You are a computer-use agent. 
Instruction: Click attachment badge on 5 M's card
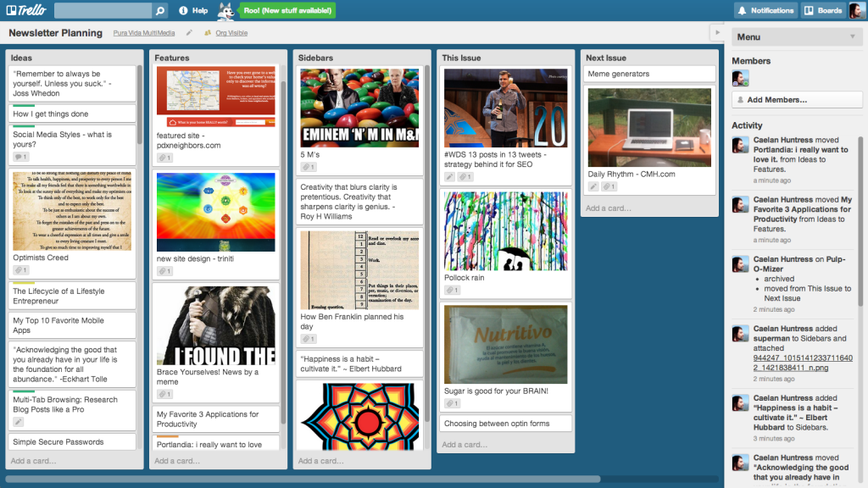tap(309, 167)
